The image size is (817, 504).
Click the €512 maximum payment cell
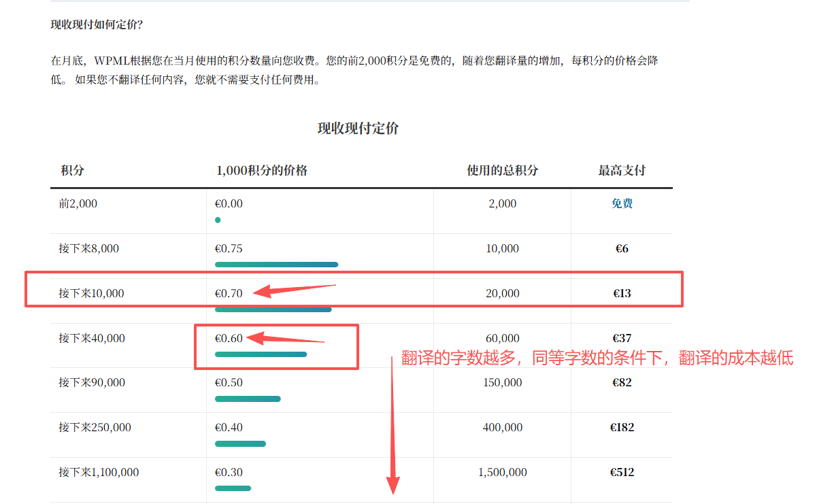pyautogui.click(x=622, y=472)
